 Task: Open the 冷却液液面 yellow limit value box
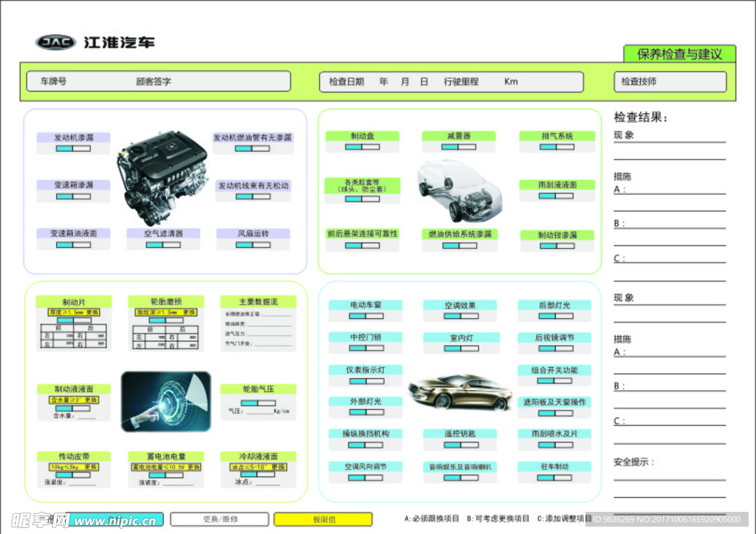coord(258,468)
